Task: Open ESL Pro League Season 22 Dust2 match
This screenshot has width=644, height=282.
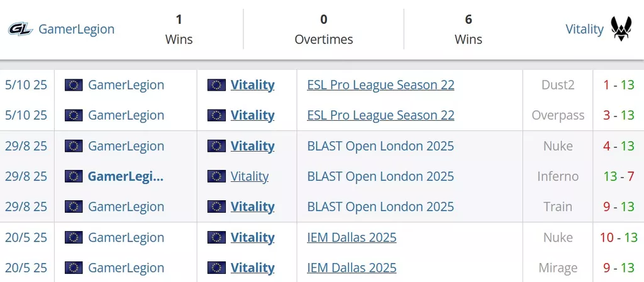Action: pyautogui.click(x=380, y=85)
